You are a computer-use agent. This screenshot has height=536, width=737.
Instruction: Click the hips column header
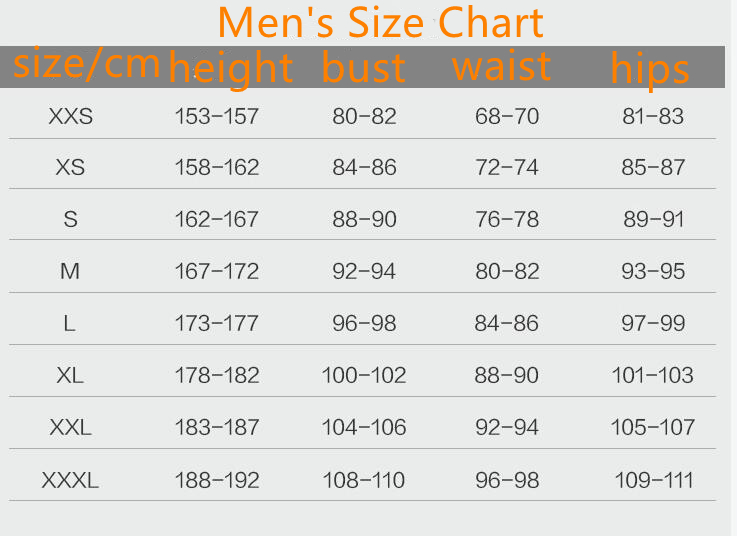click(x=650, y=68)
